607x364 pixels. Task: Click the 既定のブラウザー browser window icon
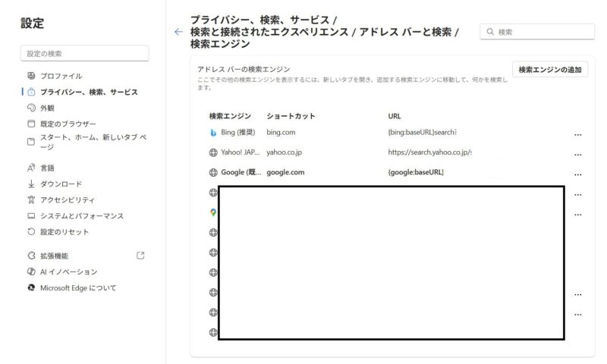(x=31, y=124)
